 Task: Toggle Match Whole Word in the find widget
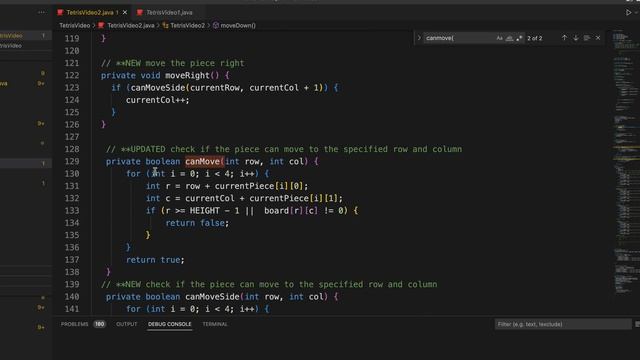coord(509,38)
